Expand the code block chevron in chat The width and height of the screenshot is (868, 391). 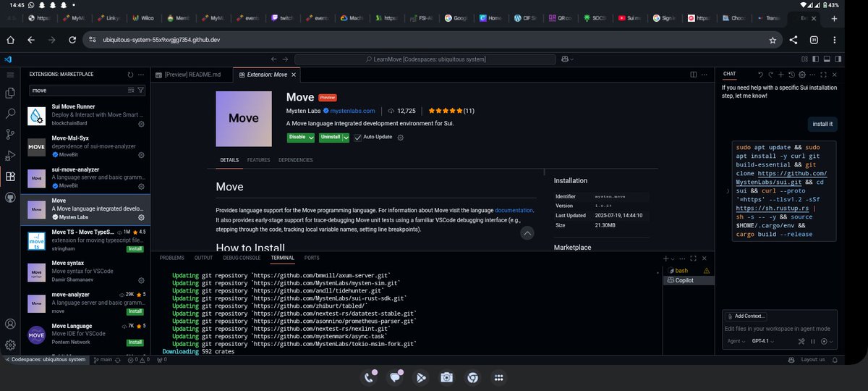[x=727, y=191]
